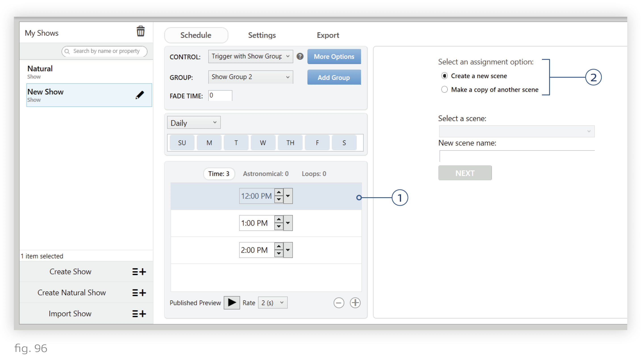Play the Published Preview
The width and height of the screenshot is (644, 360).
click(x=232, y=303)
